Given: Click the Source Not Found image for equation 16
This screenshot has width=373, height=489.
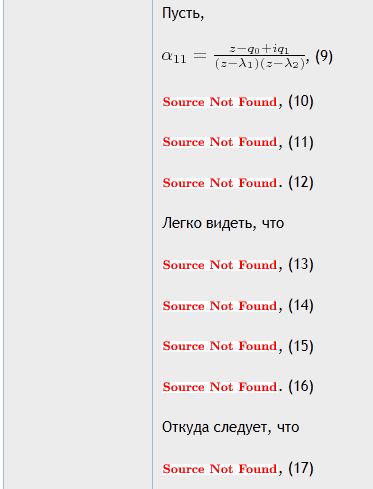Looking at the screenshot, I should [x=220, y=387].
